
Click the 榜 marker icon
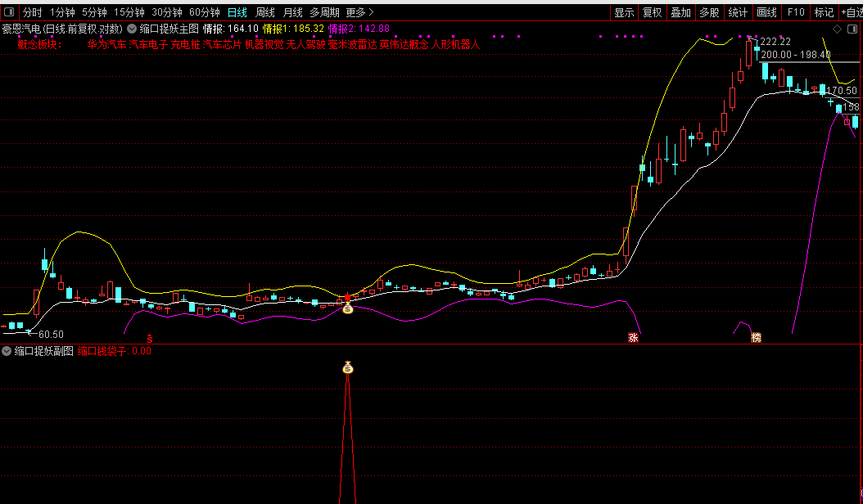click(x=756, y=337)
